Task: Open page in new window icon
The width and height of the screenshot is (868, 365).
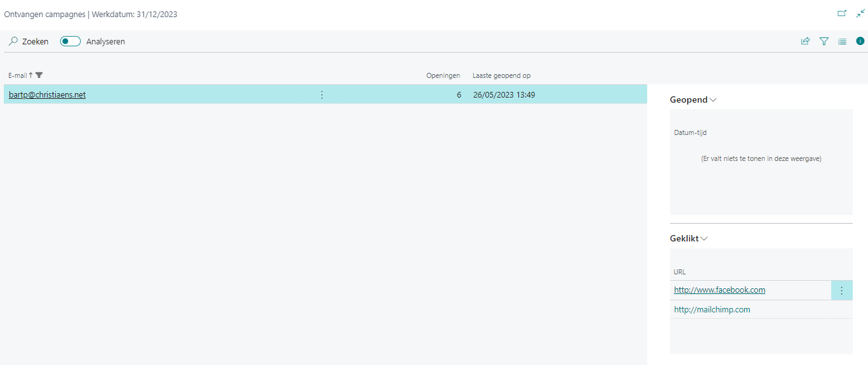Action: click(842, 13)
